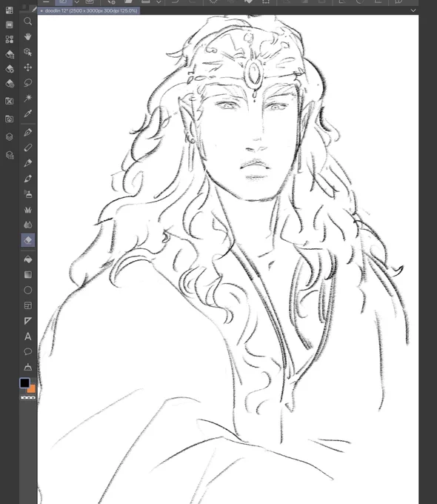This screenshot has width=437, height=504.
Task: Select the Ruler triangle tool
Action: click(x=28, y=321)
